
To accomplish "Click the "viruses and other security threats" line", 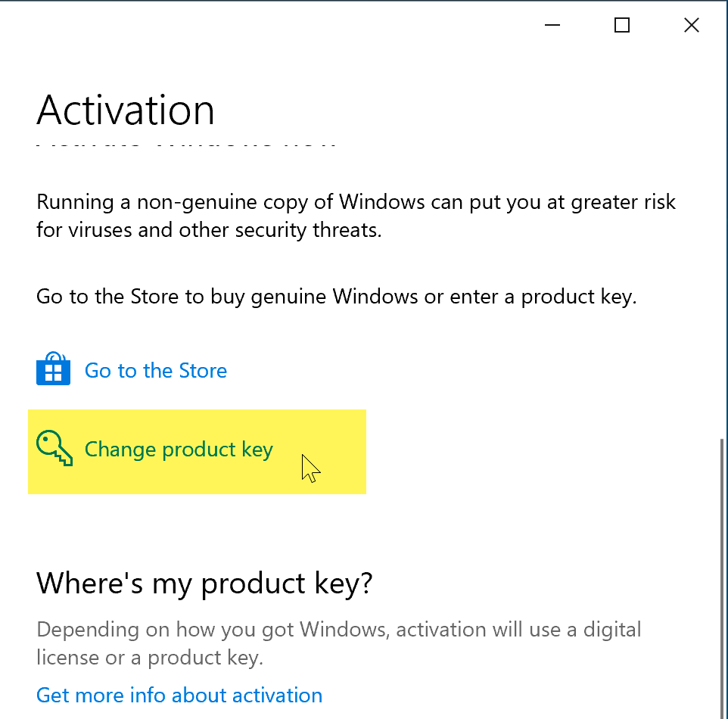I will [209, 230].
